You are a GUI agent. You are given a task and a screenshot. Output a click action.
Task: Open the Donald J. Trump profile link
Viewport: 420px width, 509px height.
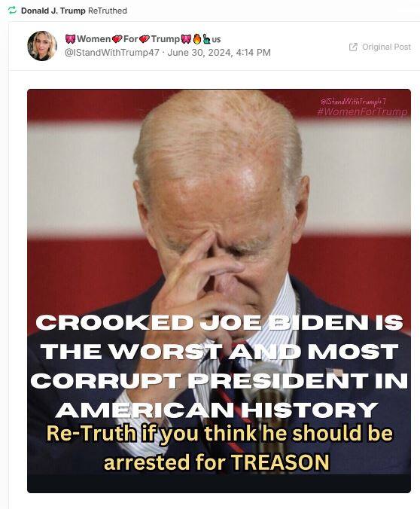pos(53,11)
